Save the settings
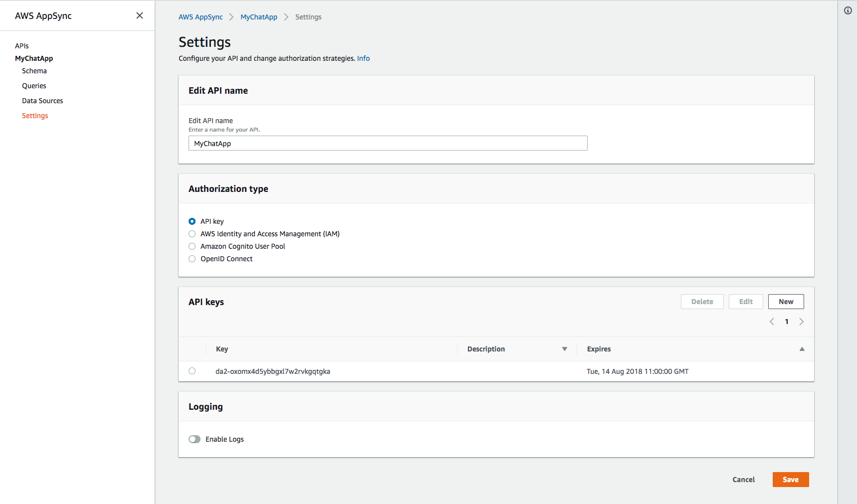The image size is (857, 504). 791,480
